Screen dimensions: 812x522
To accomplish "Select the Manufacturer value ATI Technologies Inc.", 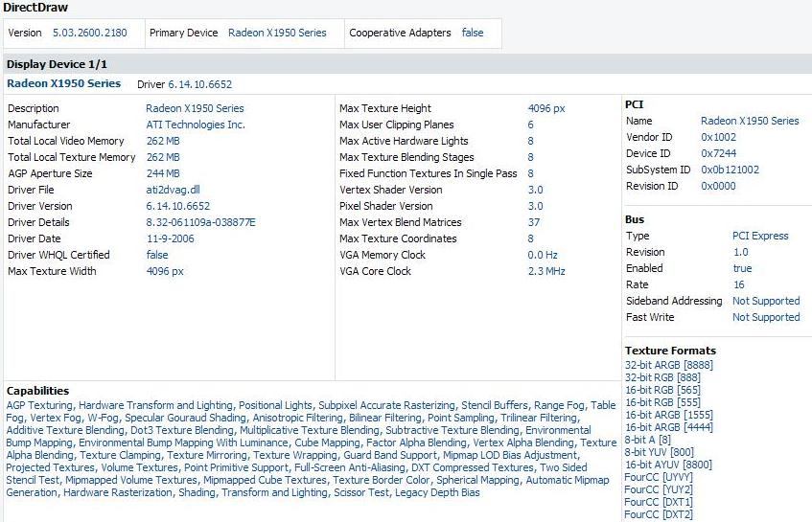I will tap(196, 125).
